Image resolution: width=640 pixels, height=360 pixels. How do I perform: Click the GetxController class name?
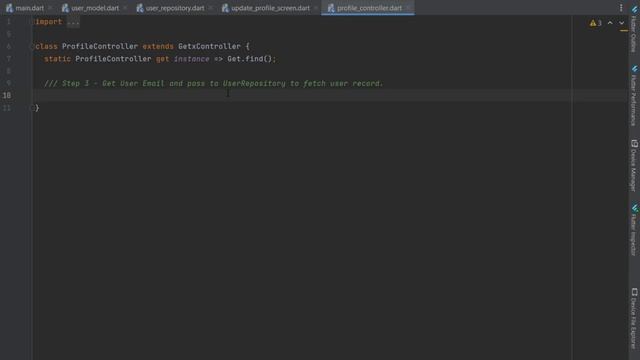(x=209, y=47)
